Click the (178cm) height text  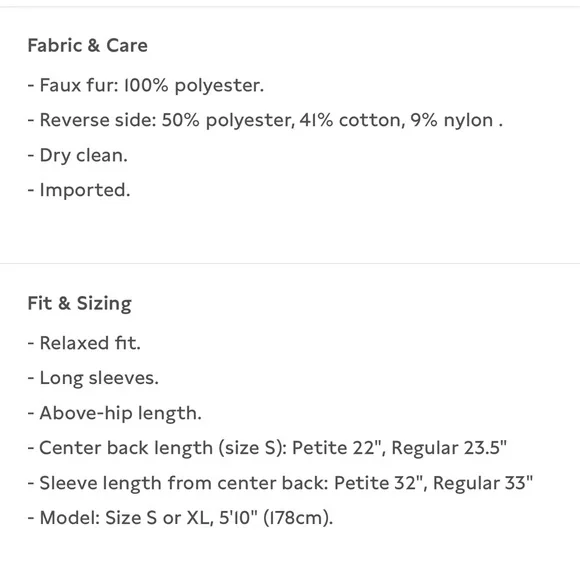298,517
